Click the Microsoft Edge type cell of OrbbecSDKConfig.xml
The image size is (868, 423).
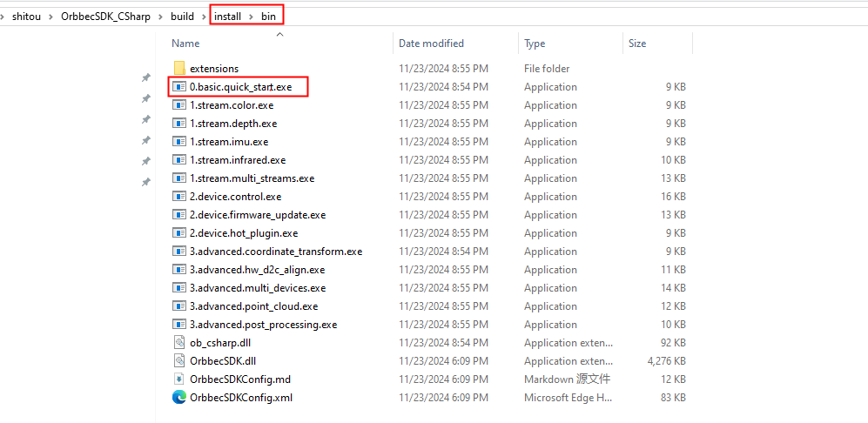click(x=567, y=397)
